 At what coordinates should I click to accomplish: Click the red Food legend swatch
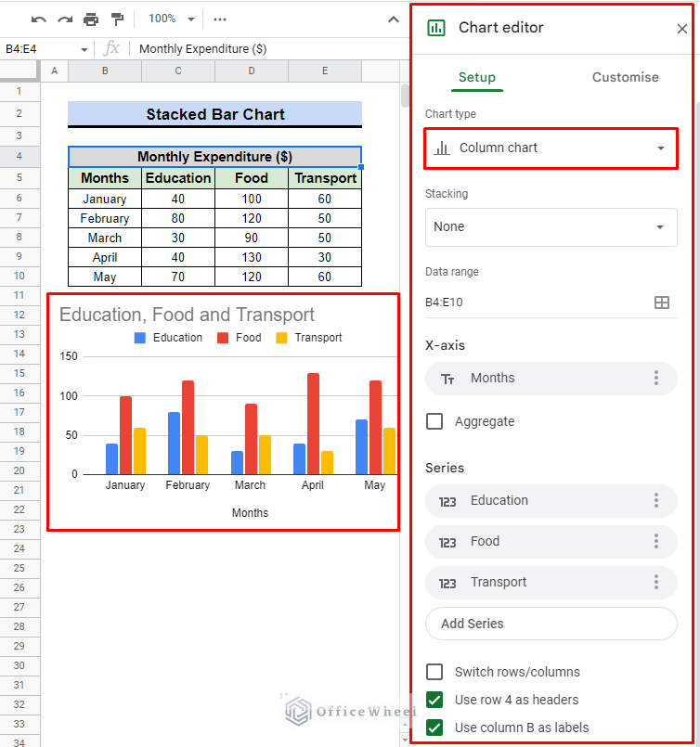click(223, 338)
